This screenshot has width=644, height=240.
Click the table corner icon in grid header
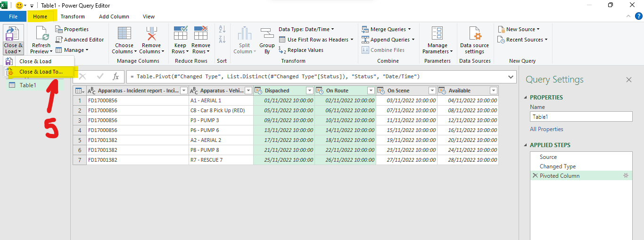[x=79, y=91]
